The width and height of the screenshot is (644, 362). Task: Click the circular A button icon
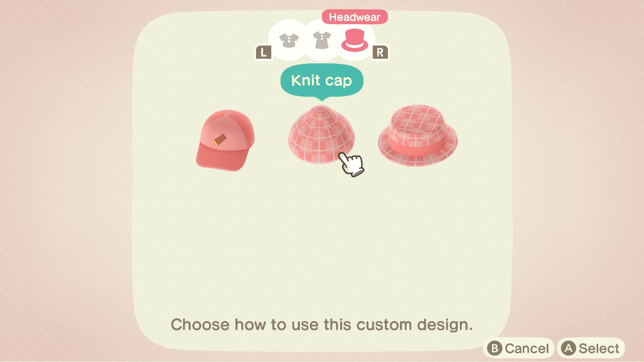click(569, 348)
